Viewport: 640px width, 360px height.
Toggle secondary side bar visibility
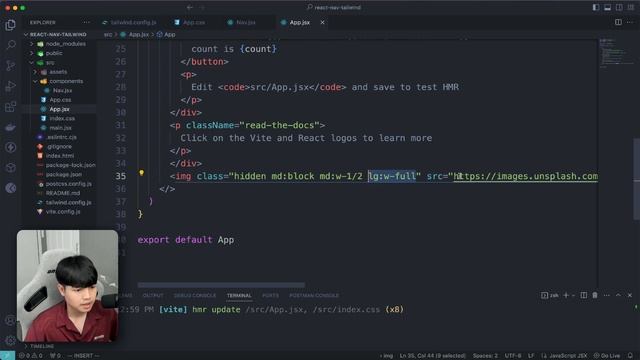click(620, 7)
